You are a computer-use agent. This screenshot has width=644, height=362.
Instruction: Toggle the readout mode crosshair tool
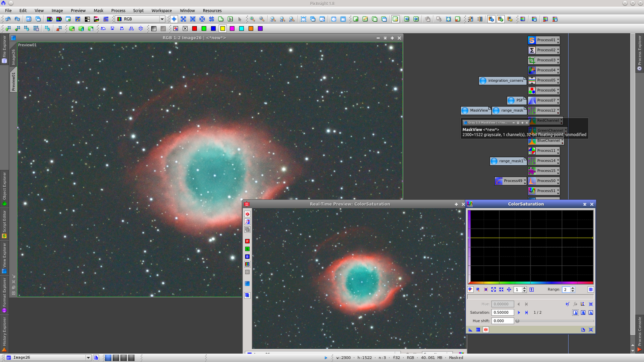[174, 19]
